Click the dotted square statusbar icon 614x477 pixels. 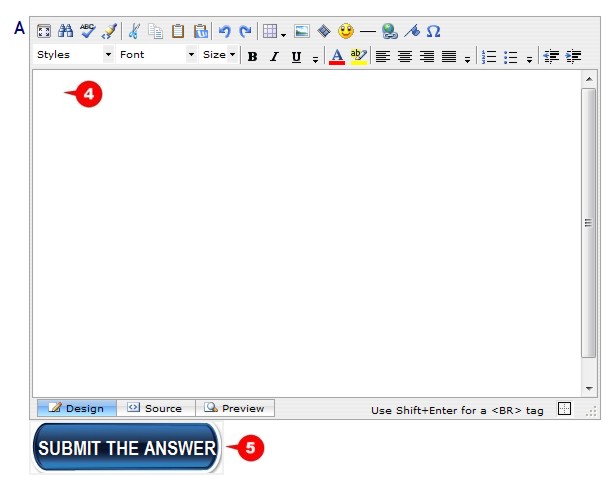click(x=564, y=409)
